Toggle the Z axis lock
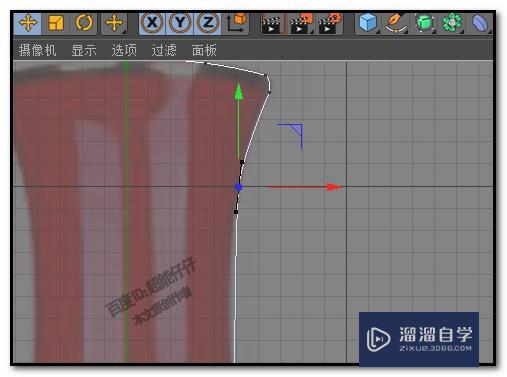Screen dimensions: 507x377 coord(208,23)
